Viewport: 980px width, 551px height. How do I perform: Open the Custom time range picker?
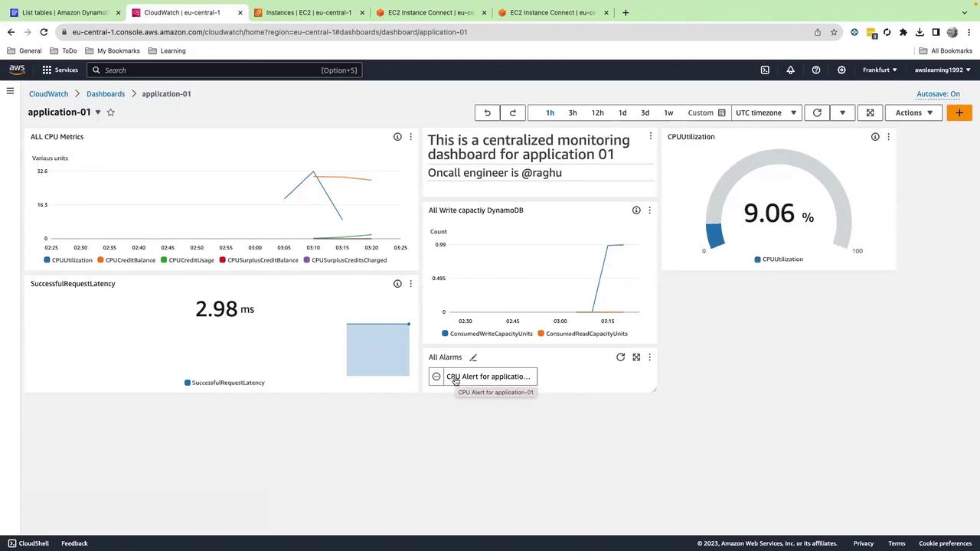point(706,112)
